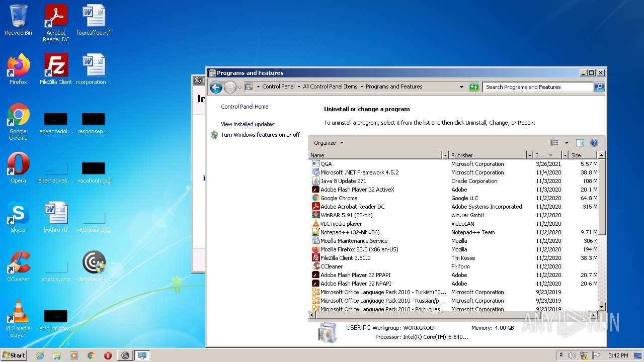Image resolution: width=644 pixels, height=362 pixels.
Task: Launch Opera desktop shortcut
Action: (x=18, y=168)
